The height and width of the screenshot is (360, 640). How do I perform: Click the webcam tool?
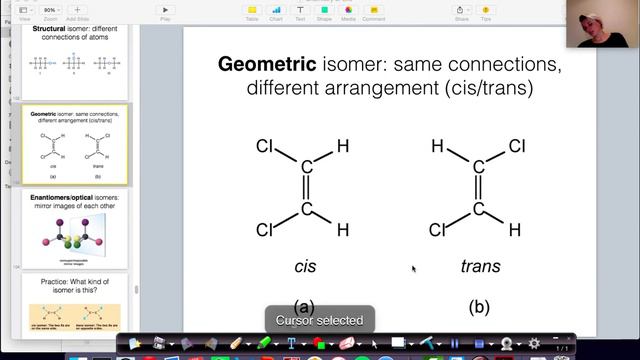pyautogui.click(x=507, y=344)
